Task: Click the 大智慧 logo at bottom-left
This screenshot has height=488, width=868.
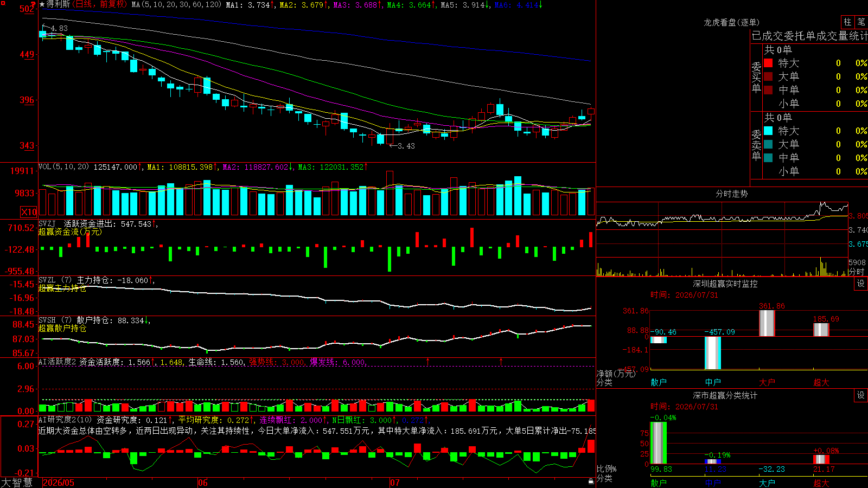Action: coord(17,482)
